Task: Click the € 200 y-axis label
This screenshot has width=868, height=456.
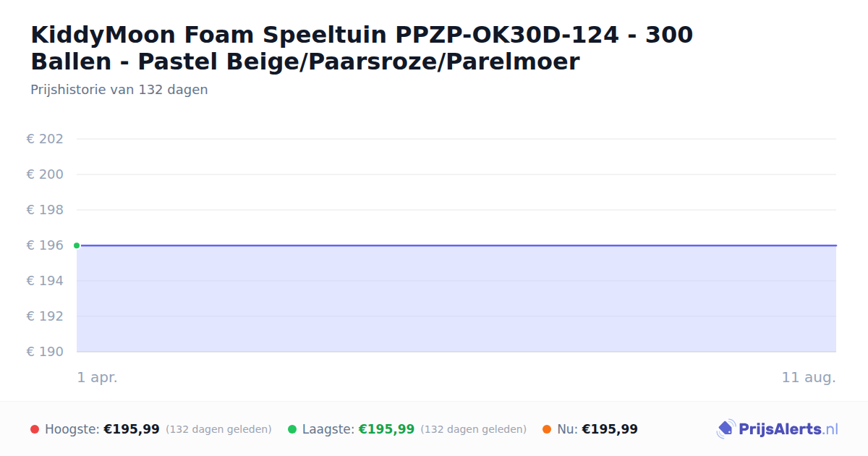Action: coord(45,174)
